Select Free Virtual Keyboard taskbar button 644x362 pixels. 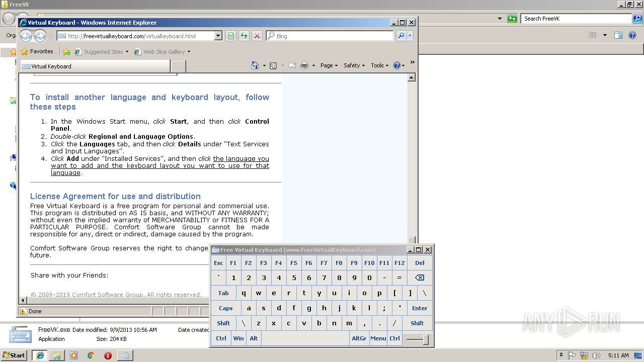coord(125,355)
